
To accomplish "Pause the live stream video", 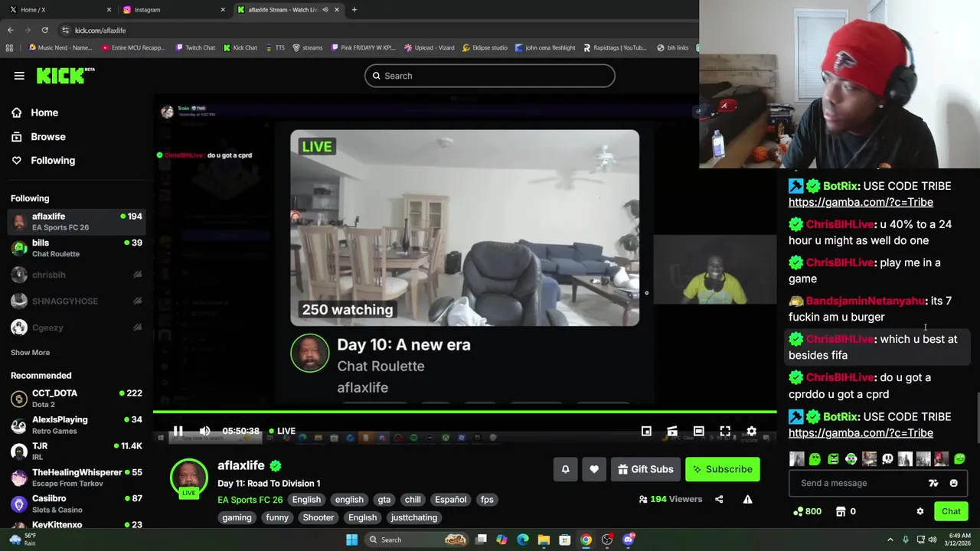I will 178,431.
